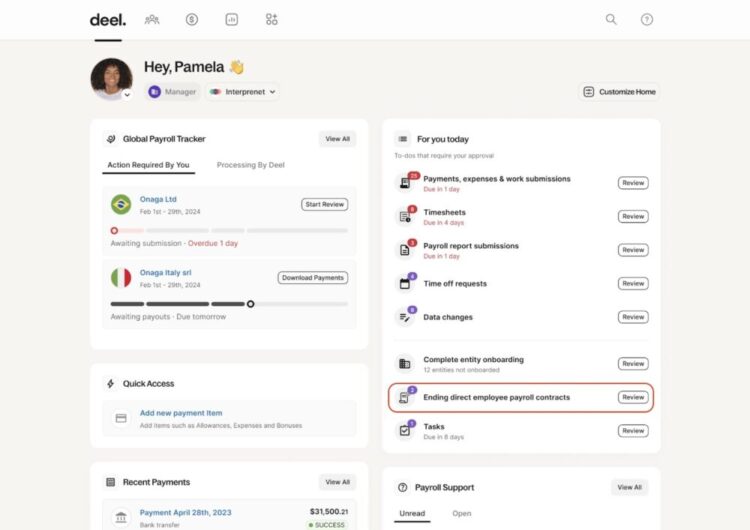Click View All in Recent Payments

338,482
